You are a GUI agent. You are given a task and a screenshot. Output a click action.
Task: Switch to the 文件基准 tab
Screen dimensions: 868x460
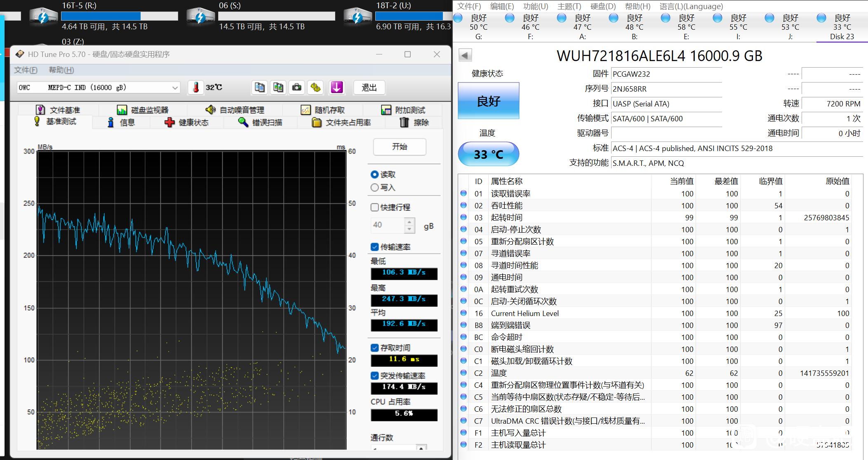click(x=58, y=110)
